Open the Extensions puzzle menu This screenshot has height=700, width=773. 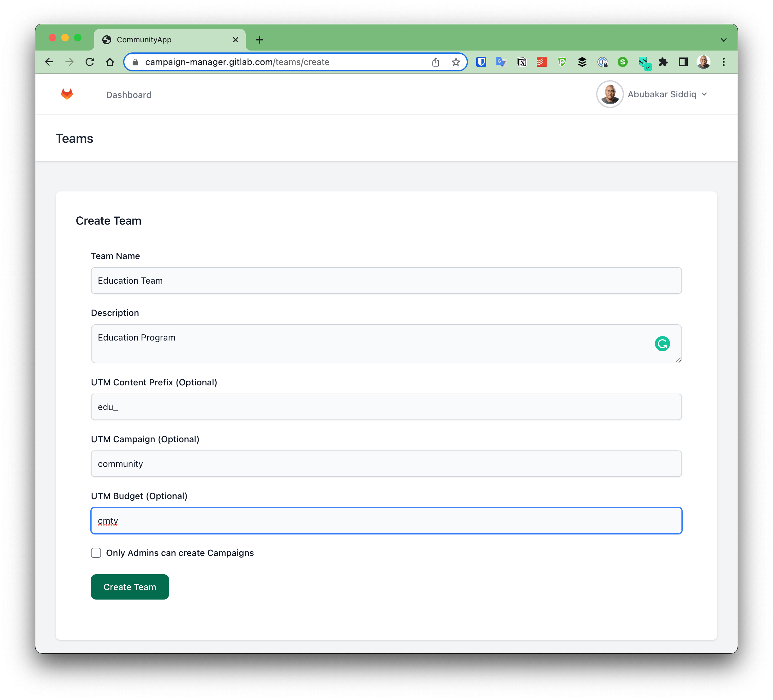(663, 62)
